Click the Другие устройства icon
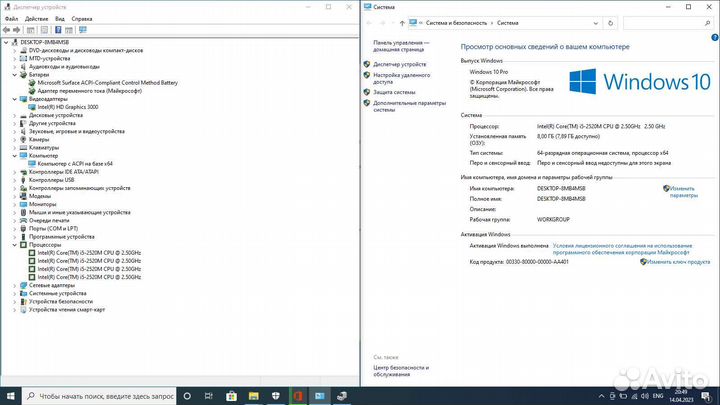720x405 pixels. (x=23, y=123)
